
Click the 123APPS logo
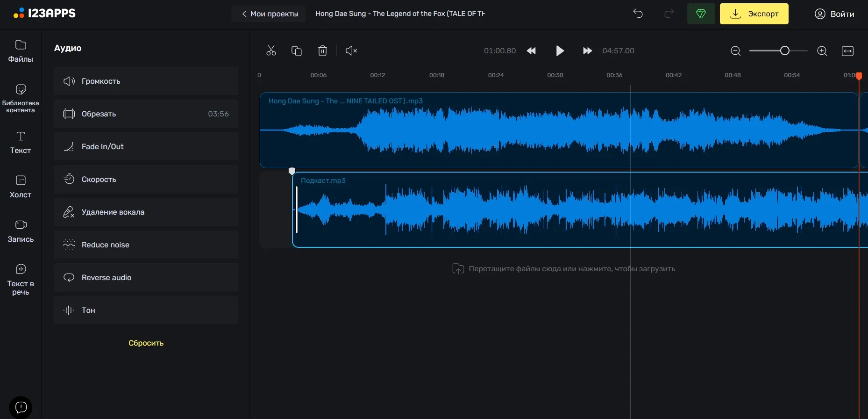pyautogui.click(x=44, y=14)
